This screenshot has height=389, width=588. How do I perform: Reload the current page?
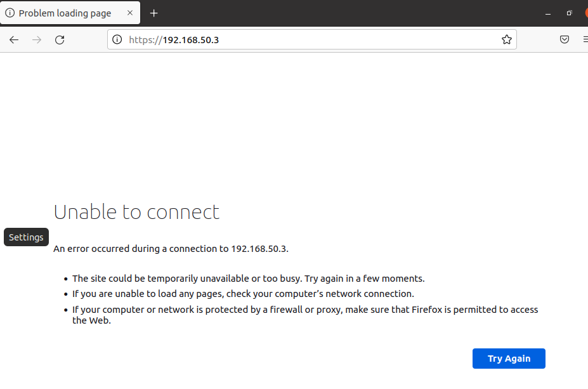click(x=60, y=40)
